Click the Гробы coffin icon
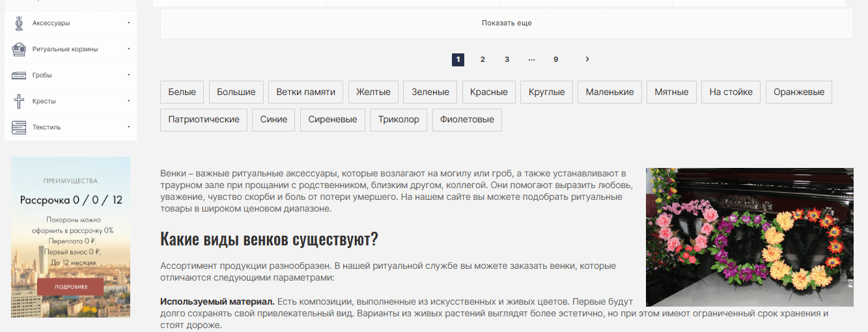The image size is (868, 332). click(x=19, y=76)
